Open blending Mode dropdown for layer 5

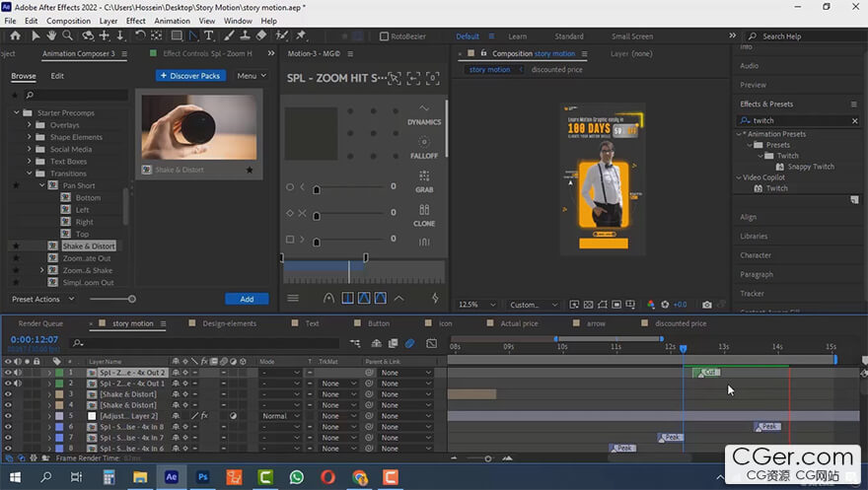click(281, 416)
